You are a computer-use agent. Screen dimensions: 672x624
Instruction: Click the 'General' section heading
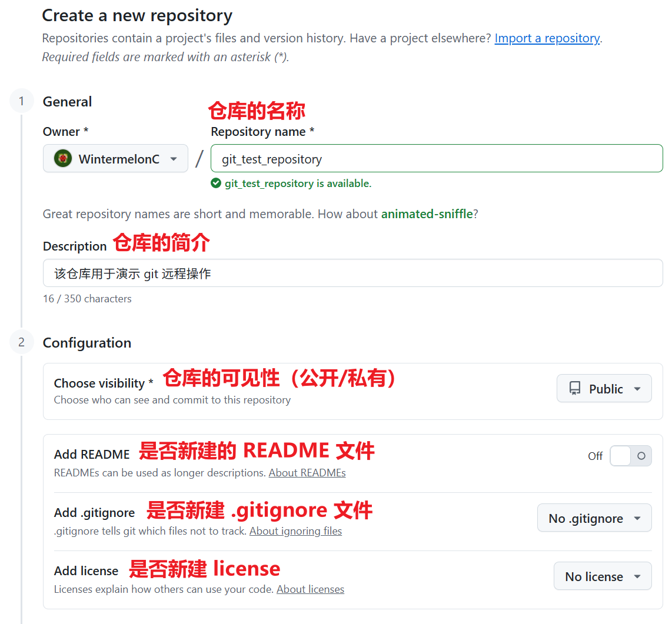point(67,102)
